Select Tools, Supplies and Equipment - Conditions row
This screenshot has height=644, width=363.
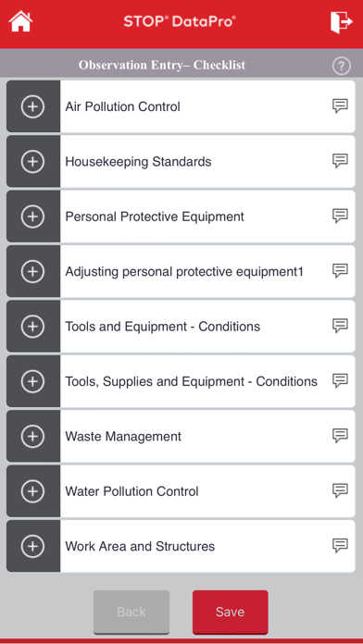(181, 381)
